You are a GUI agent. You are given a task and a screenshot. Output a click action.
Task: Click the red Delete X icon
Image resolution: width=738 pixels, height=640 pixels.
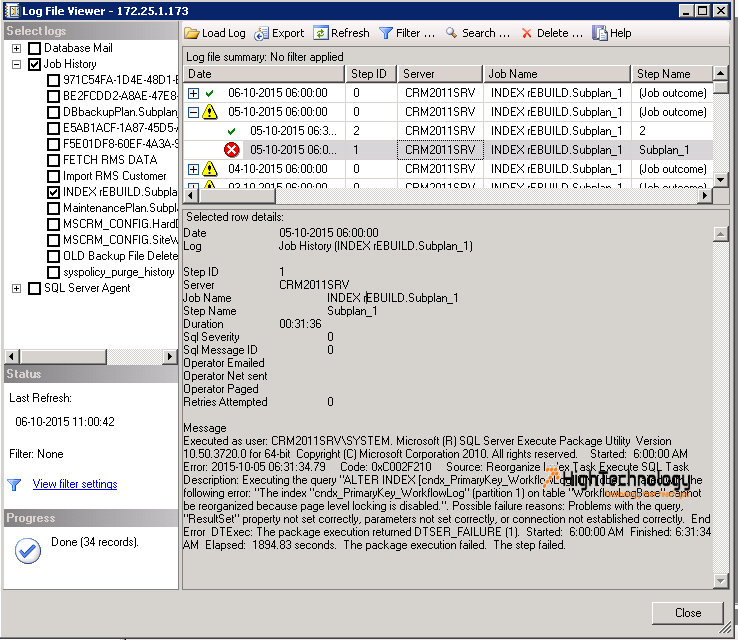(x=527, y=33)
